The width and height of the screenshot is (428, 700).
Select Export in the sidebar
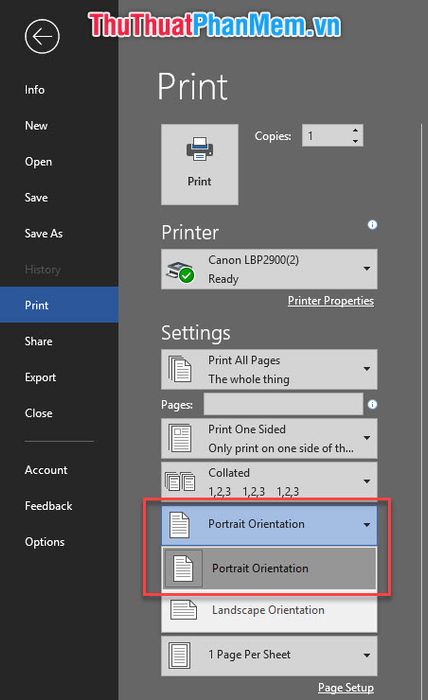pyautogui.click(x=40, y=377)
